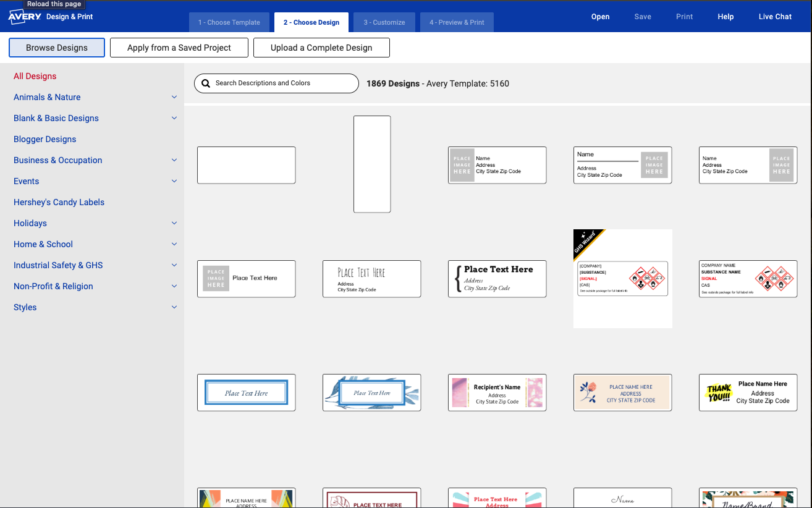This screenshot has width=812, height=508.
Task: Expand the Animals & Nature category
Action: [174, 97]
